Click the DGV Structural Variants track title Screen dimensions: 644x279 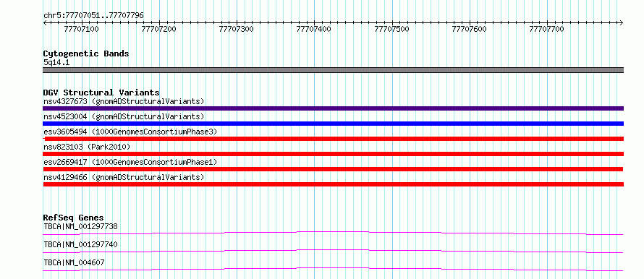click(101, 93)
